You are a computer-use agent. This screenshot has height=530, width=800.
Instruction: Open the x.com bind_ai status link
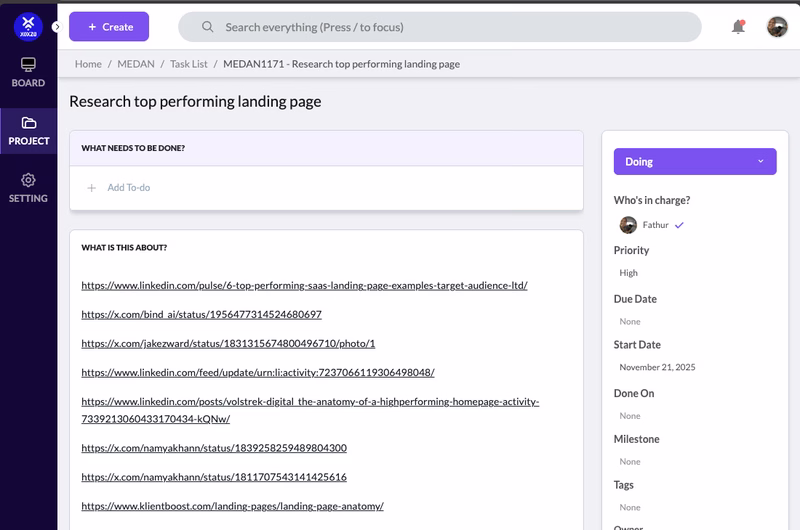(x=202, y=315)
